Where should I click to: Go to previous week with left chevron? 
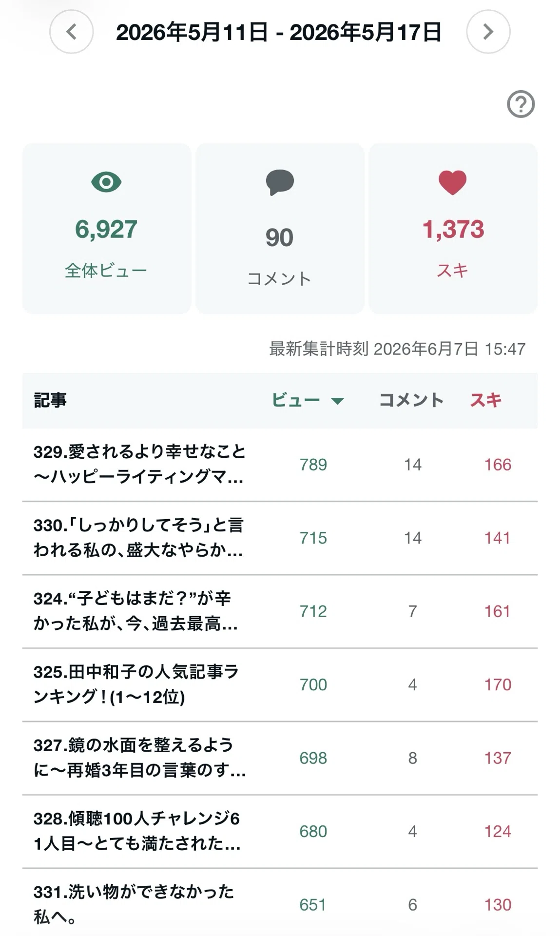click(x=71, y=32)
